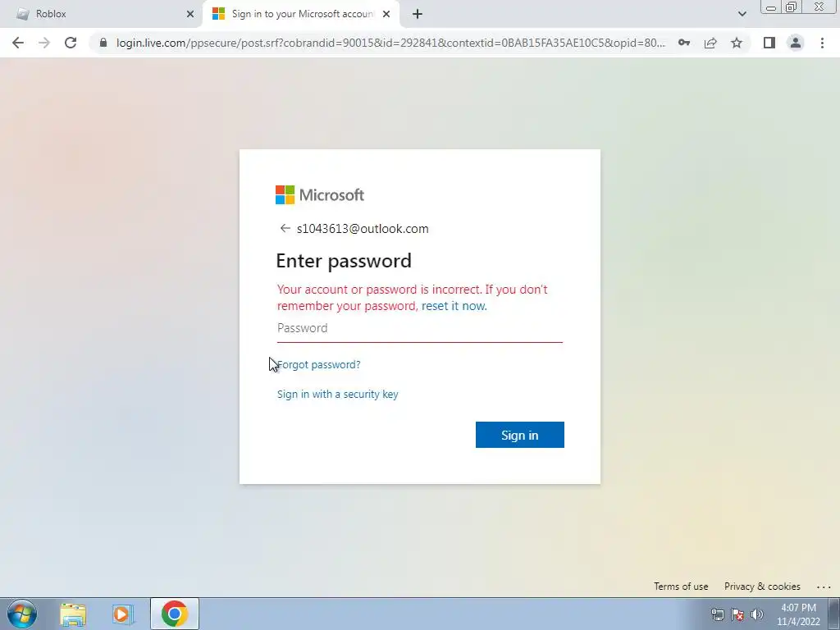Close the Roblox tab

click(190, 14)
